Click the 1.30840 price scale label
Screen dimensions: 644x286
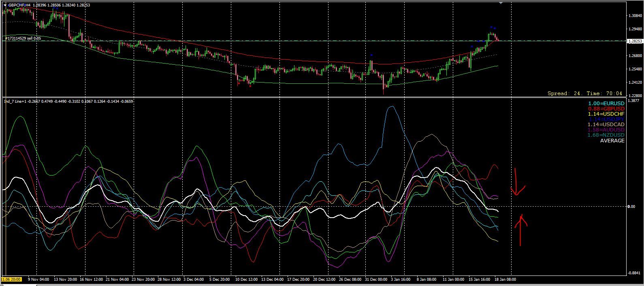click(635, 15)
